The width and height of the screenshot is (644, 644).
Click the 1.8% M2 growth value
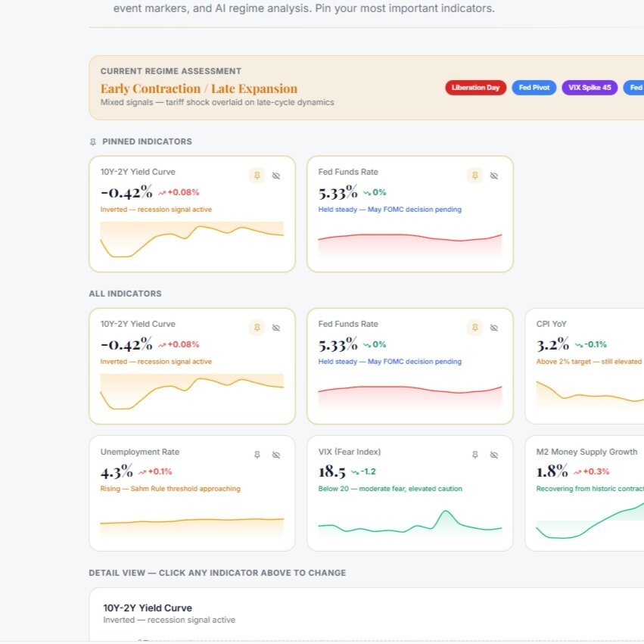552,471
